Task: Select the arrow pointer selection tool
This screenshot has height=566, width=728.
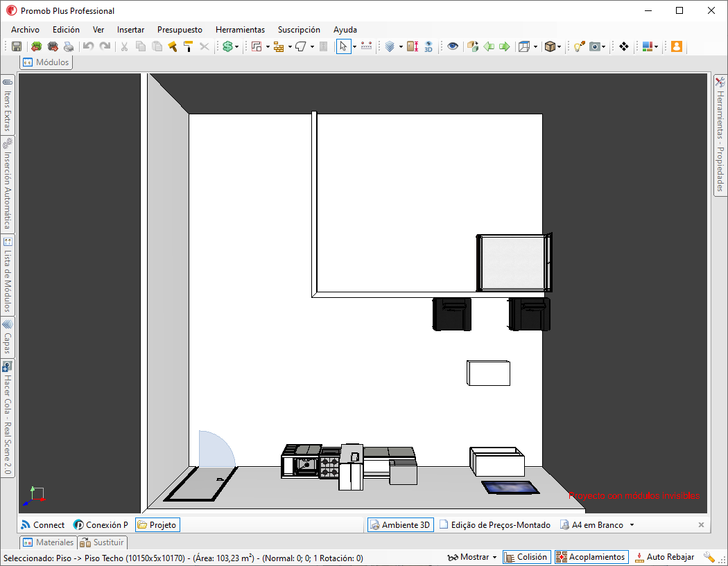Action: pyautogui.click(x=343, y=46)
